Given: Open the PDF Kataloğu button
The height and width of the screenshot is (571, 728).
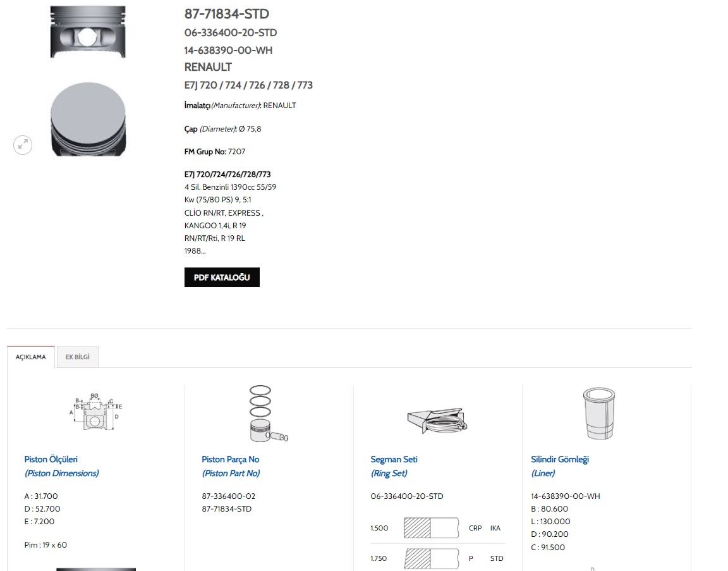Looking at the screenshot, I should pyautogui.click(x=222, y=278).
